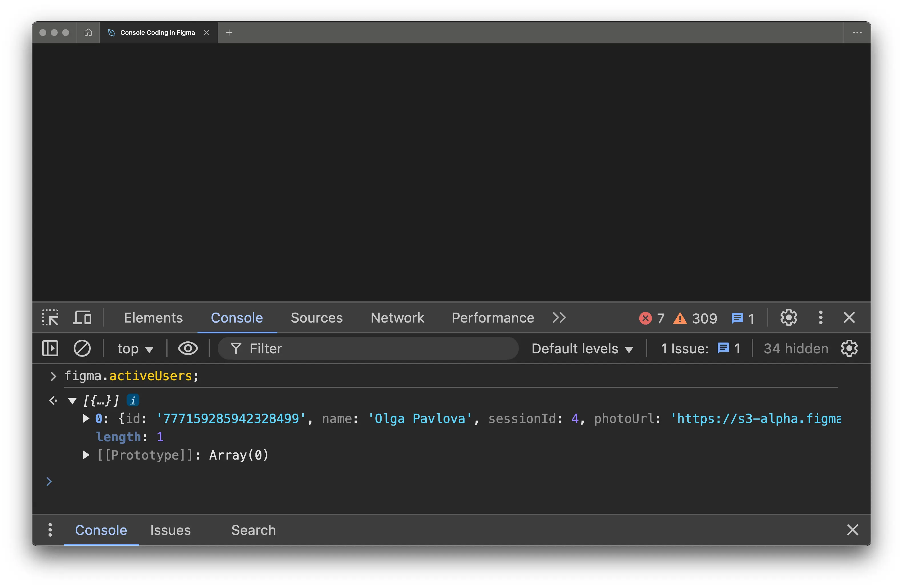Open a new tab with plus icon

tap(229, 33)
